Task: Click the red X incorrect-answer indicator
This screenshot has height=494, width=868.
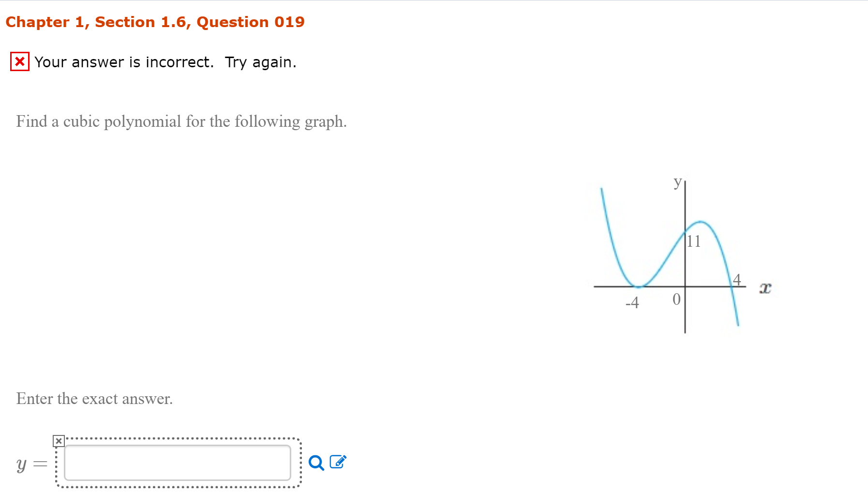Action: click(18, 61)
